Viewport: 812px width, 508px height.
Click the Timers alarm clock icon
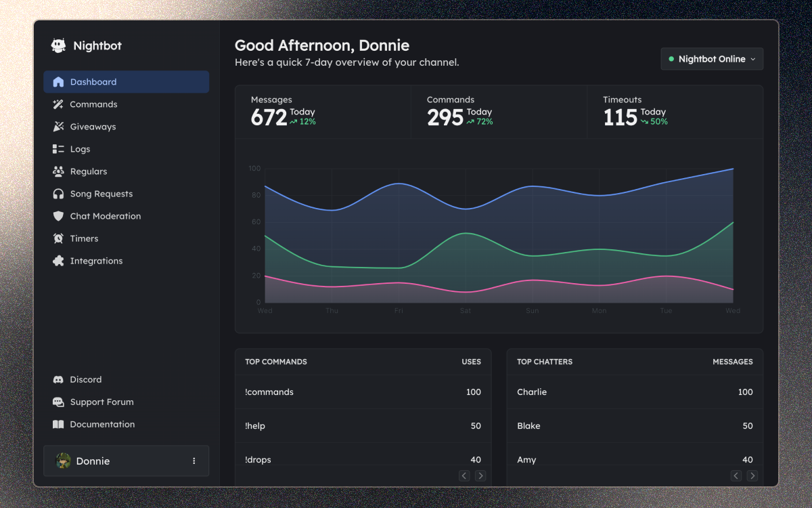(x=58, y=238)
